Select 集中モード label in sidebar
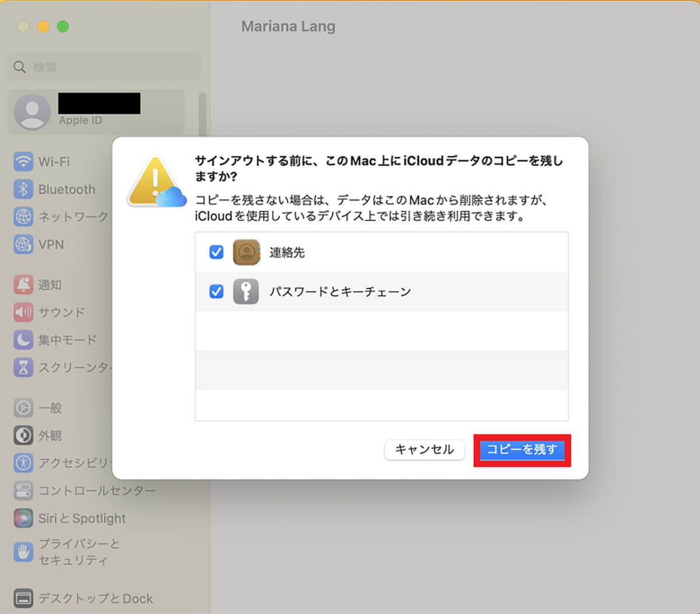 click(68, 340)
